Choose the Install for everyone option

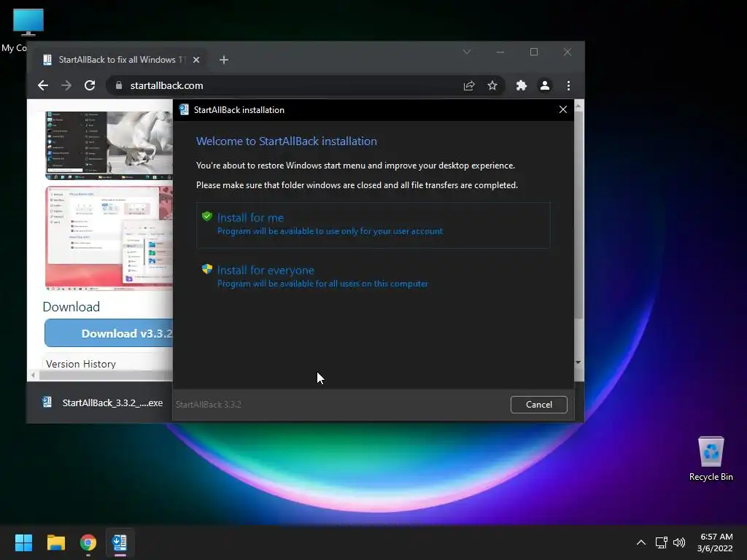click(373, 276)
